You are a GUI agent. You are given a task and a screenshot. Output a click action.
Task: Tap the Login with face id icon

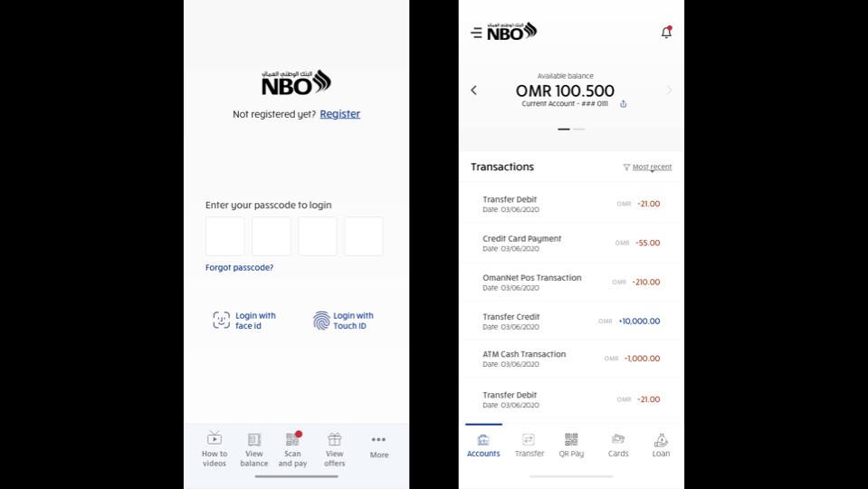coord(222,320)
